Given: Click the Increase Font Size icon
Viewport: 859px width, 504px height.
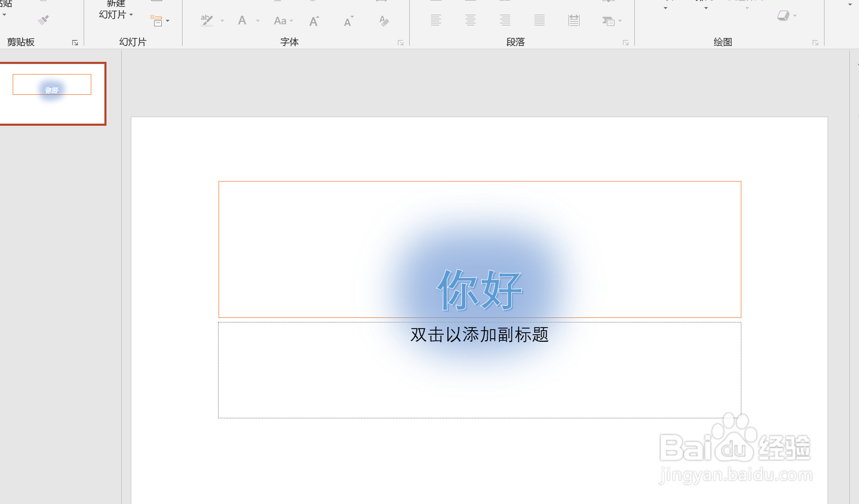Looking at the screenshot, I should point(314,20).
